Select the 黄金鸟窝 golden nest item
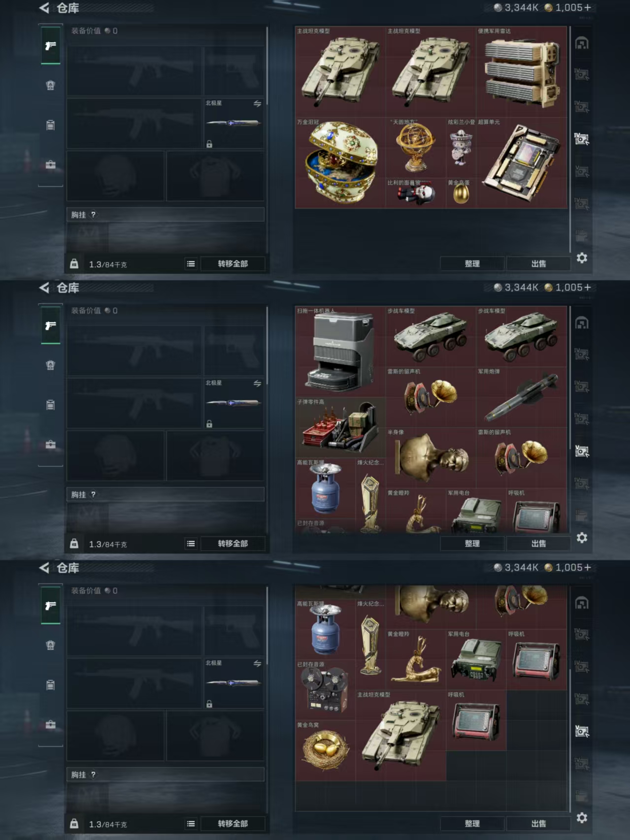 pyautogui.click(x=325, y=750)
